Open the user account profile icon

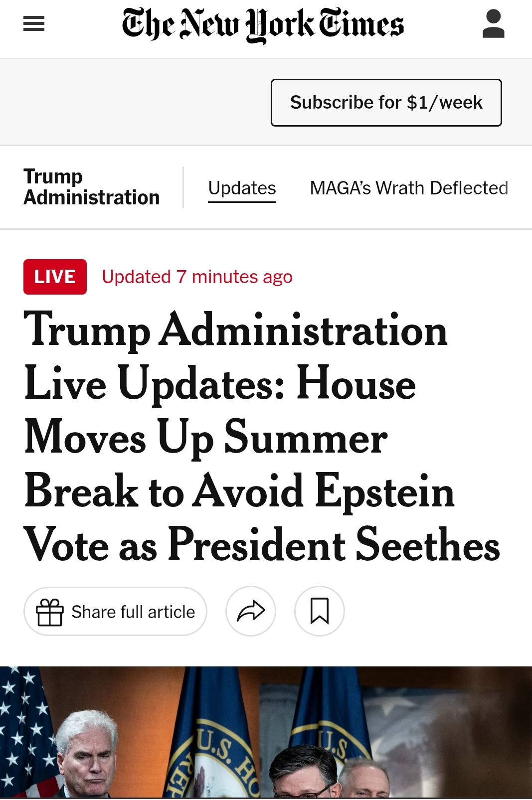(493, 24)
